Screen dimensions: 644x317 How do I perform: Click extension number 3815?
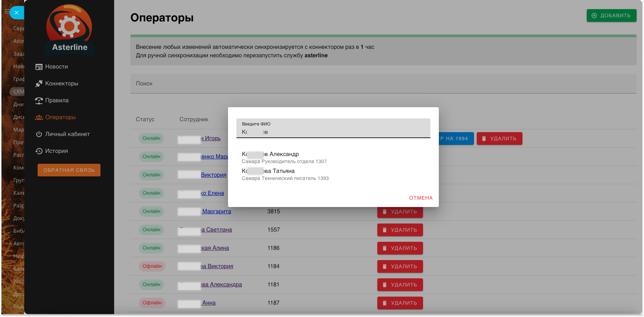click(274, 212)
